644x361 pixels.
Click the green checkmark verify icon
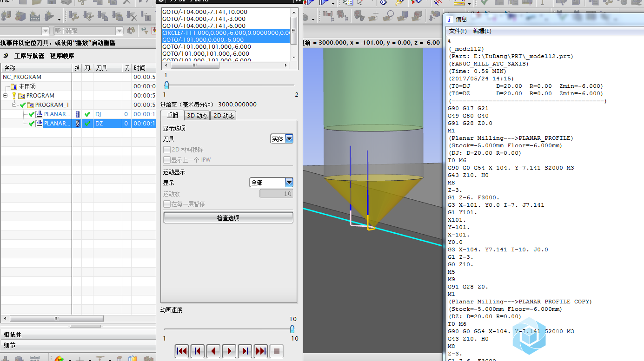(x=485, y=3)
